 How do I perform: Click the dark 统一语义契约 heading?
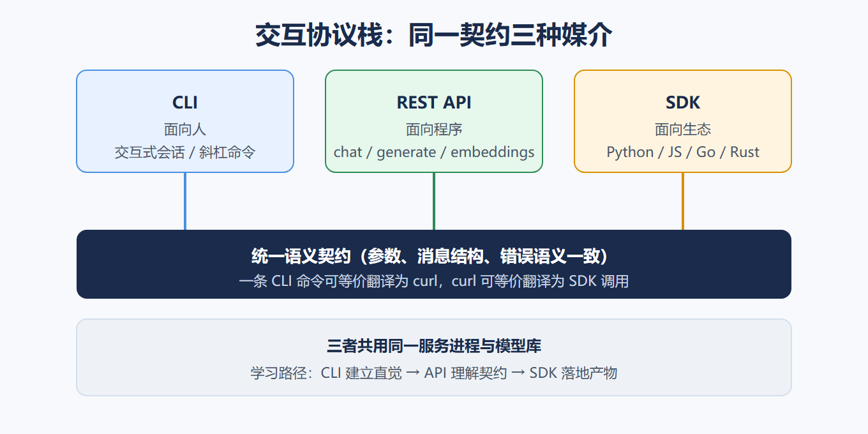[434, 257]
